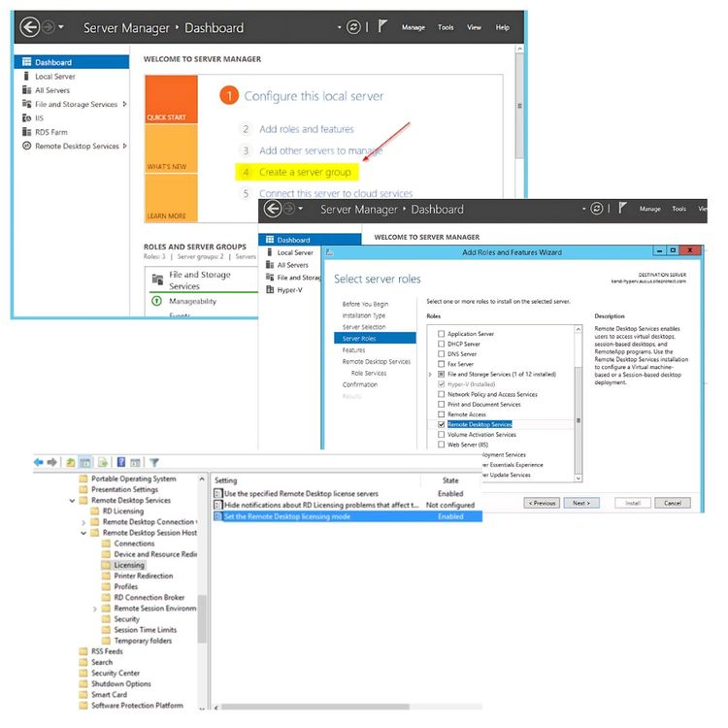Uncheck the Remote Desktop Services role

click(x=442, y=424)
